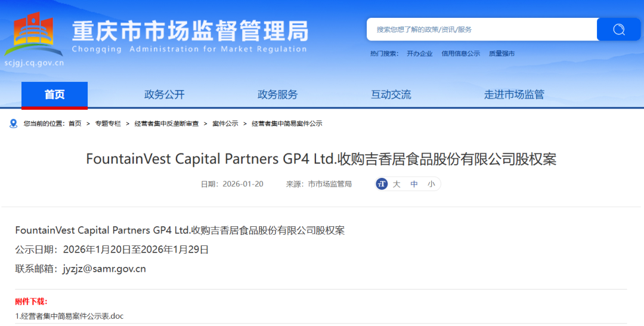Set font size to 小

tap(431, 184)
